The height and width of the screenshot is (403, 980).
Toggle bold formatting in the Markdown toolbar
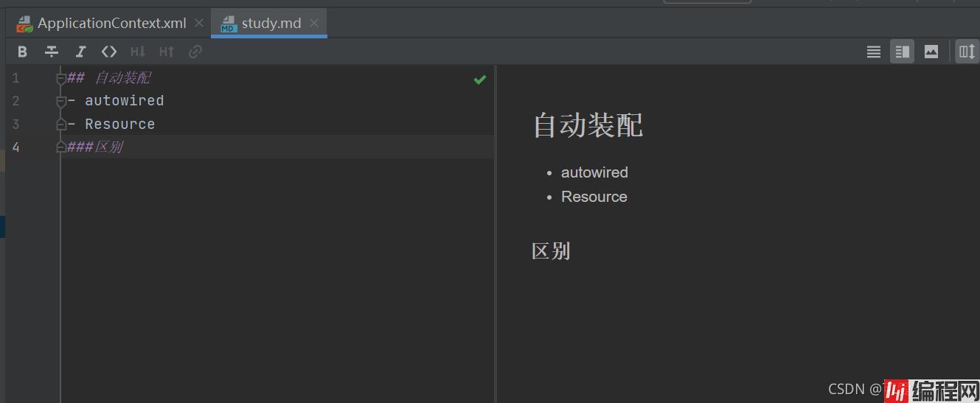[x=22, y=52]
